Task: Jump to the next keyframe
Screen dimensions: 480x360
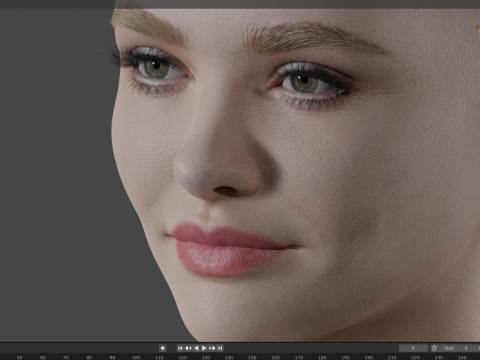Action: 212,348
